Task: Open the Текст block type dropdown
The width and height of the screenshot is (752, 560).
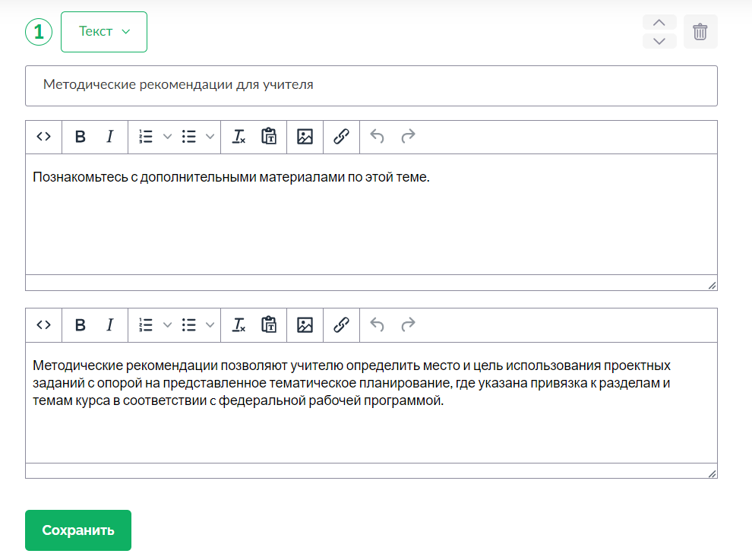Action: (104, 32)
